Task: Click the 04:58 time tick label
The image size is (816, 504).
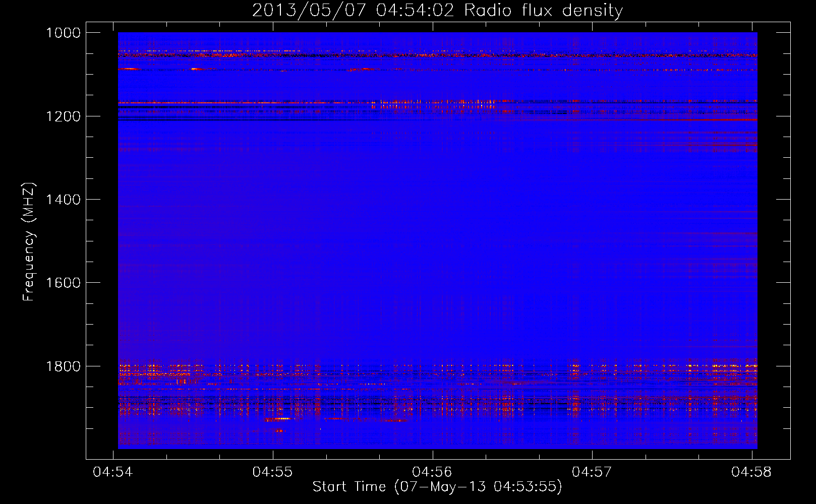Action: 751,472
